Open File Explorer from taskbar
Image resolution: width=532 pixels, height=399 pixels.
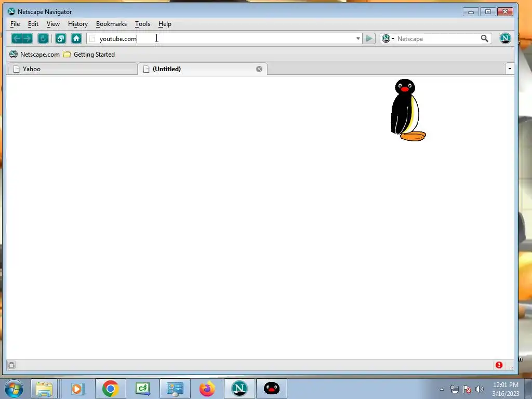[45, 389]
